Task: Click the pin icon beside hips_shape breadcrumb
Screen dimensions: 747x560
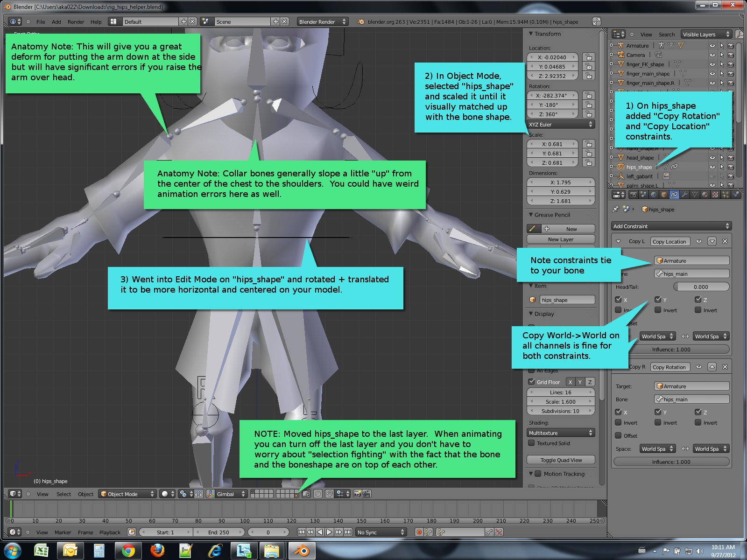Action: point(616,209)
